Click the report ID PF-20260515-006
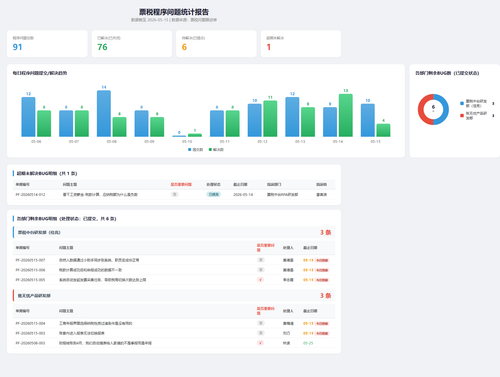Screen dimensions: 500x377 pyautogui.click(x=30, y=270)
